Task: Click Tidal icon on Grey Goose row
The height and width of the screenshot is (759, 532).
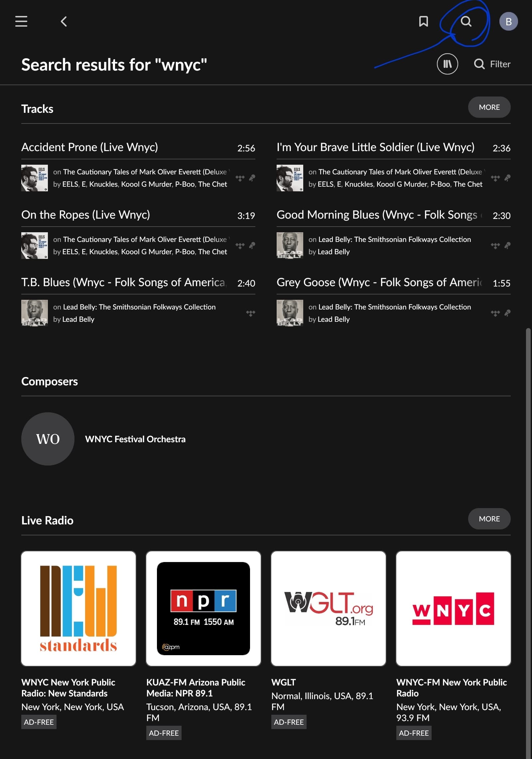Action: pos(495,313)
